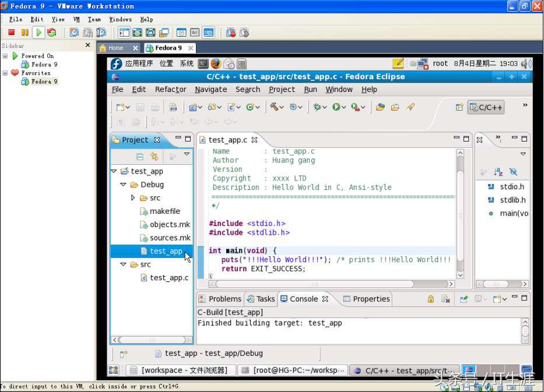Run test_app with the green Run icon
This screenshot has height=392, width=544.
coord(335,108)
